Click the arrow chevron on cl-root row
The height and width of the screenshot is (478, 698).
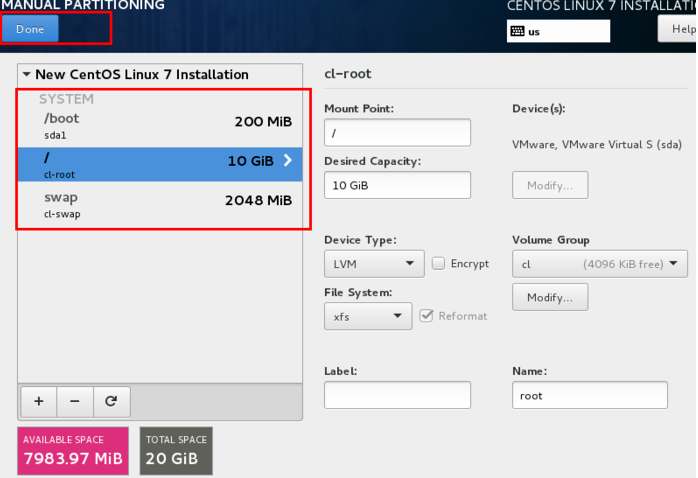pyautogui.click(x=288, y=160)
